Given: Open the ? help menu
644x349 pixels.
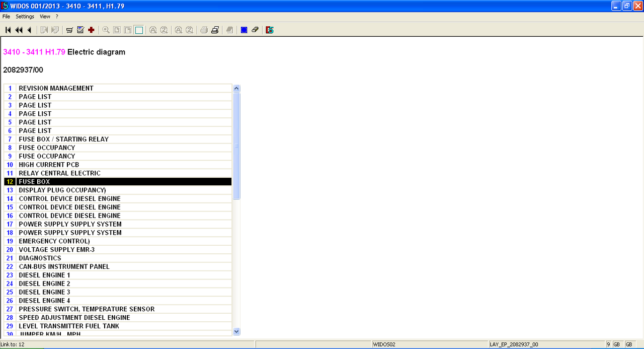Looking at the screenshot, I should coord(57,17).
